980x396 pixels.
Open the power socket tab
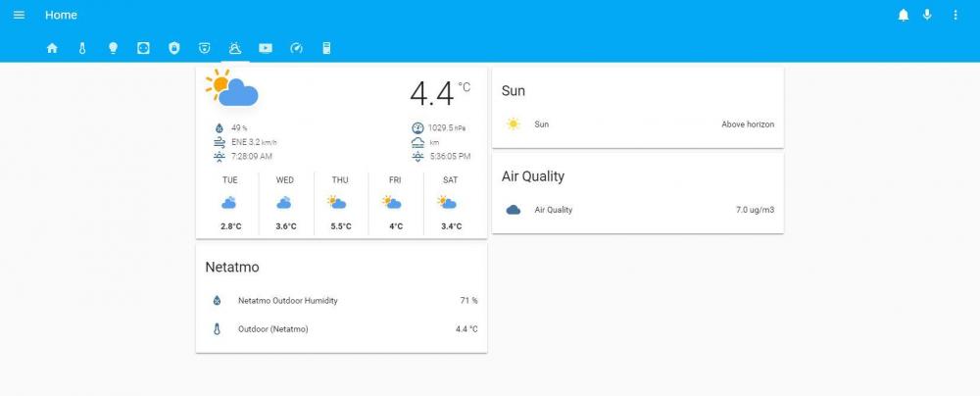pos(143,48)
